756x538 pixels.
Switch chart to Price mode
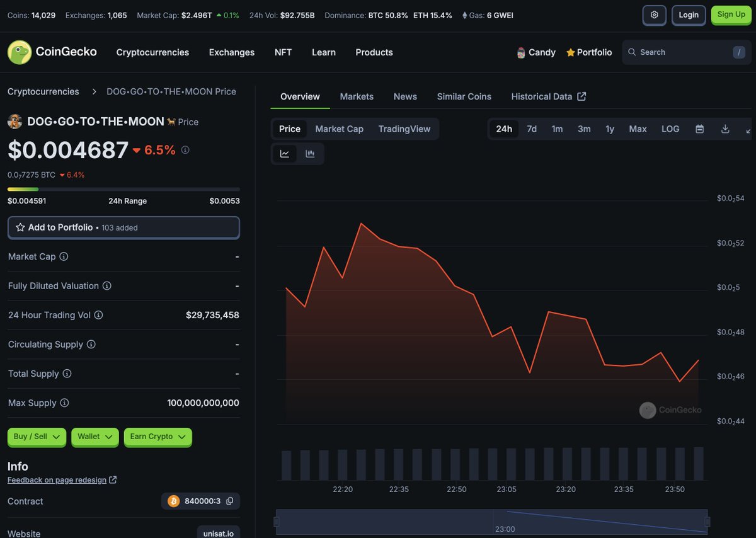(x=290, y=129)
